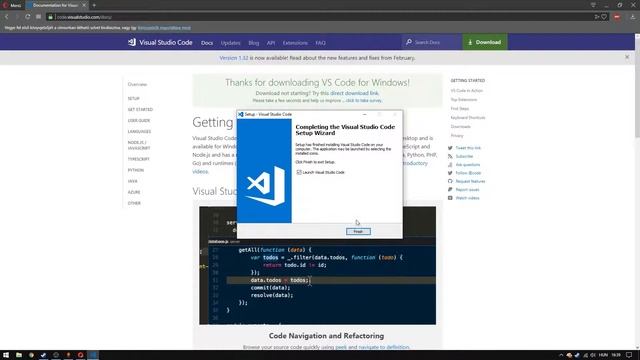Click the Twitter icon beside Follow @code
Image resolution: width=640 pixels, height=360 pixels.
pos(450,173)
